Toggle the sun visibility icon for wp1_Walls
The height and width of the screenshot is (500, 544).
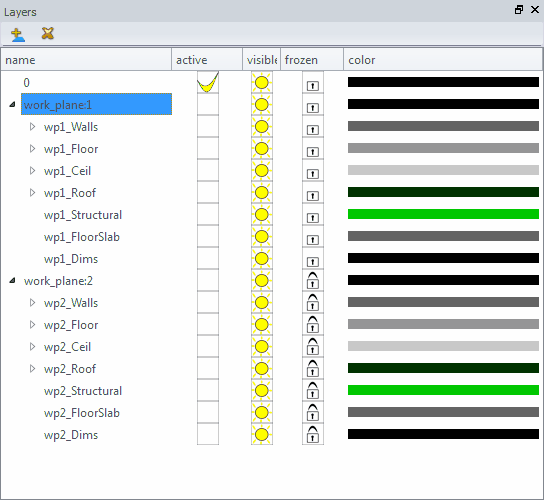click(262, 127)
